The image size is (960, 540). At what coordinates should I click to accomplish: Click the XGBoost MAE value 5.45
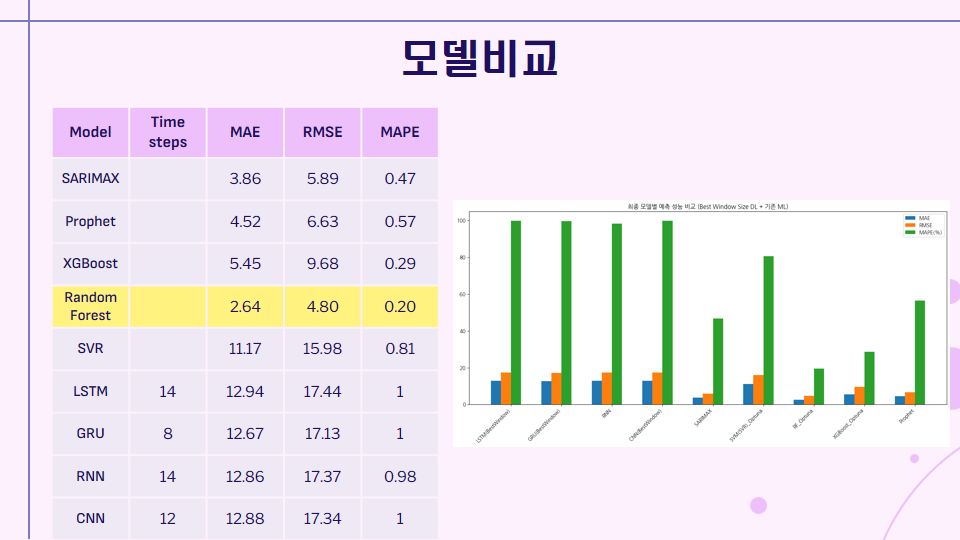[x=245, y=264]
